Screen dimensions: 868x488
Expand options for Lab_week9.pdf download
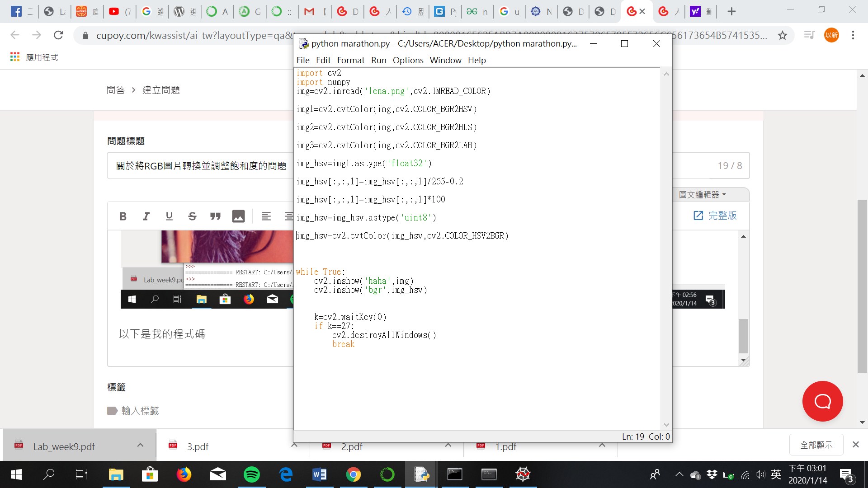click(x=140, y=446)
